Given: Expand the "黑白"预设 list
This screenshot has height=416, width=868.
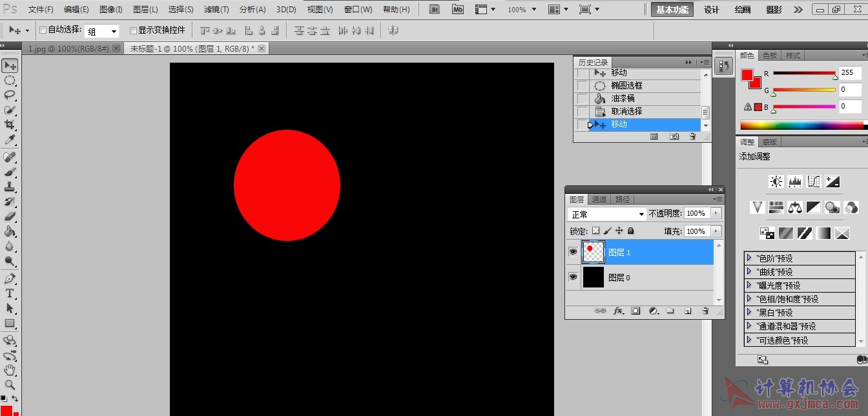Looking at the screenshot, I should [x=749, y=312].
